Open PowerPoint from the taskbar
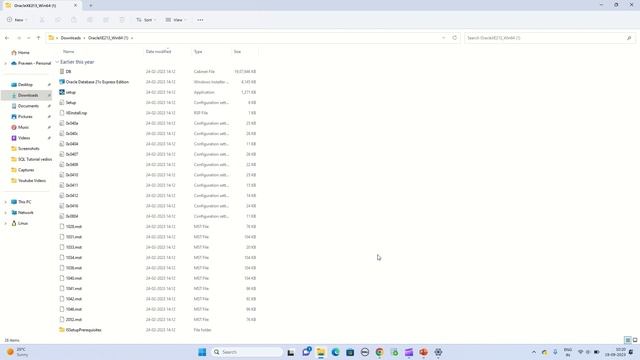The width and height of the screenshot is (640, 360). pyautogui.click(x=423, y=352)
